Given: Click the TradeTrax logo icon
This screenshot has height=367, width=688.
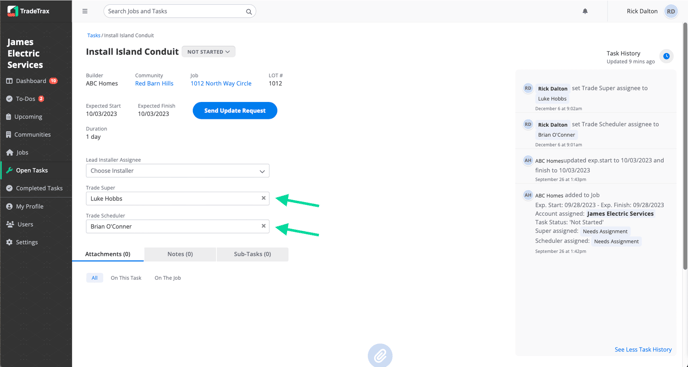Looking at the screenshot, I should (x=12, y=11).
